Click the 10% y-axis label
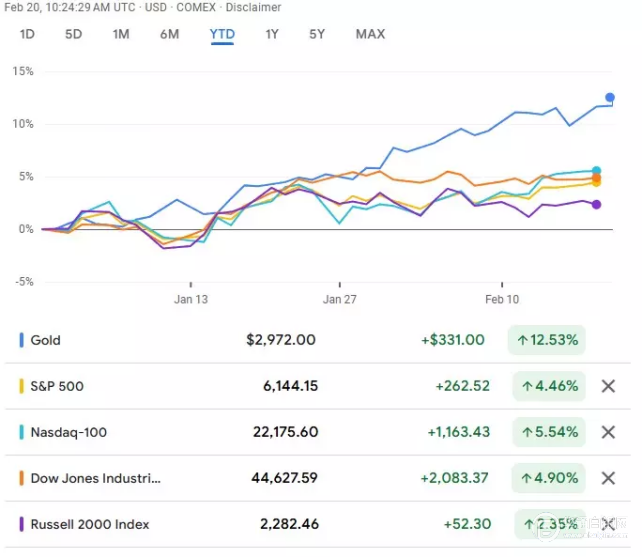 23,124
